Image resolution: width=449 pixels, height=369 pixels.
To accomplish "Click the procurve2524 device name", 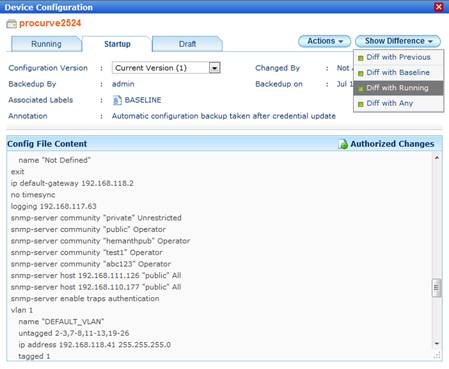I will (x=50, y=23).
